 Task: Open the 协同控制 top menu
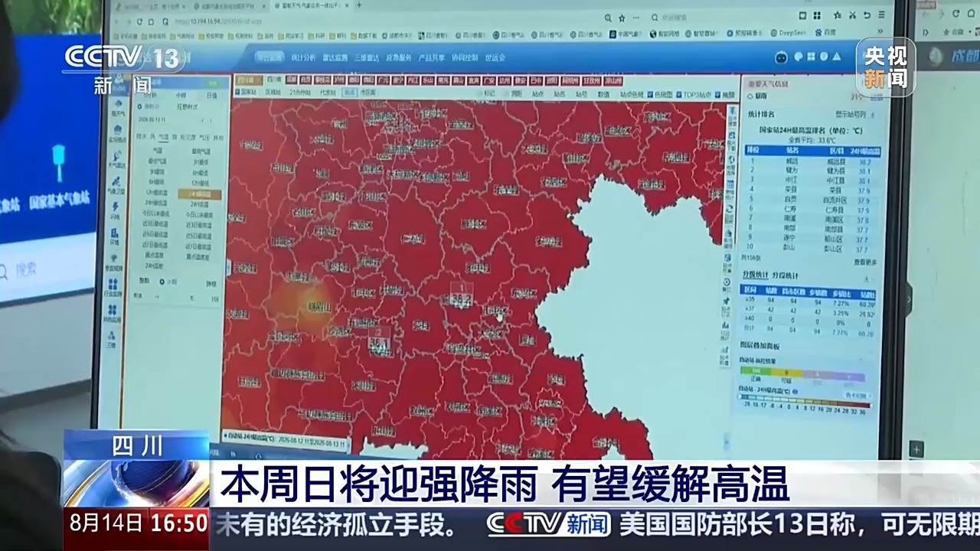coord(465,57)
